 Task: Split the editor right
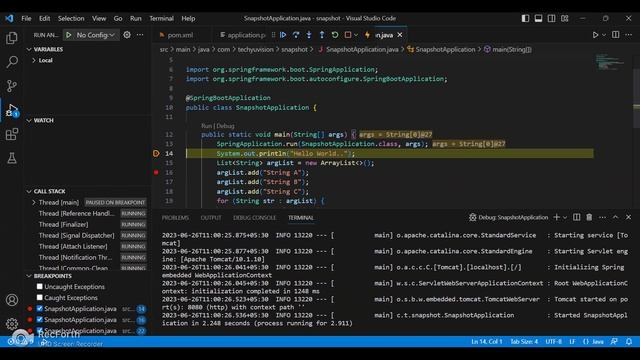616,35
